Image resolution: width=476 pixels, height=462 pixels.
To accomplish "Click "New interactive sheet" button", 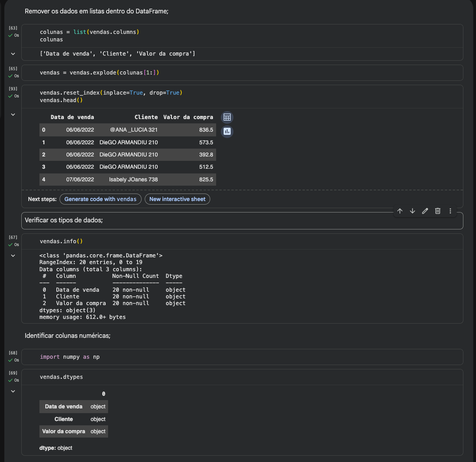I will click(177, 199).
